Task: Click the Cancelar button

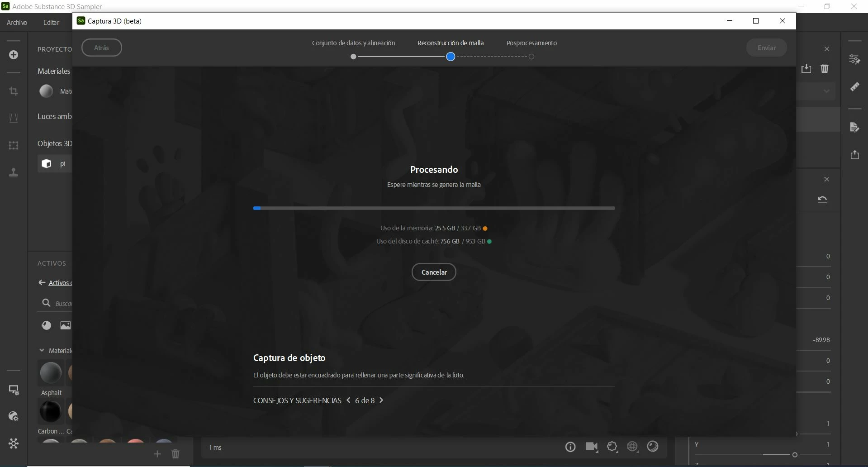Action: [434, 272]
